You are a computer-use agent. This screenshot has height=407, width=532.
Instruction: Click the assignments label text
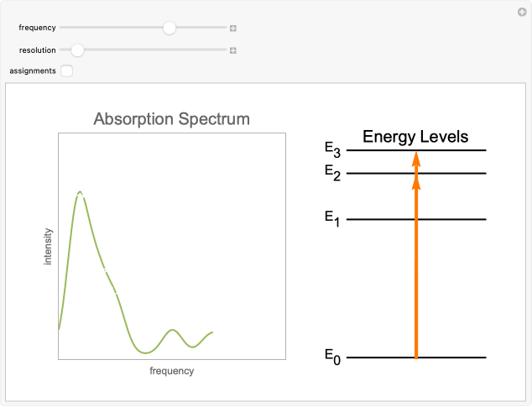pos(33,71)
